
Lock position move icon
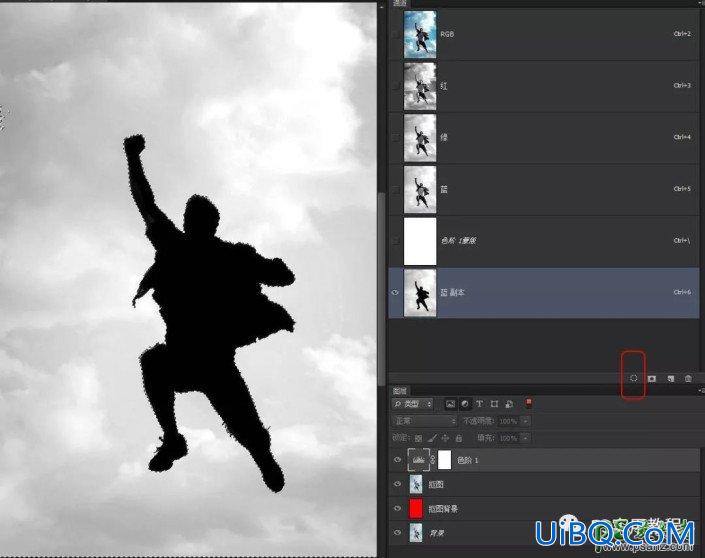pyautogui.click(x=445, y=437)
